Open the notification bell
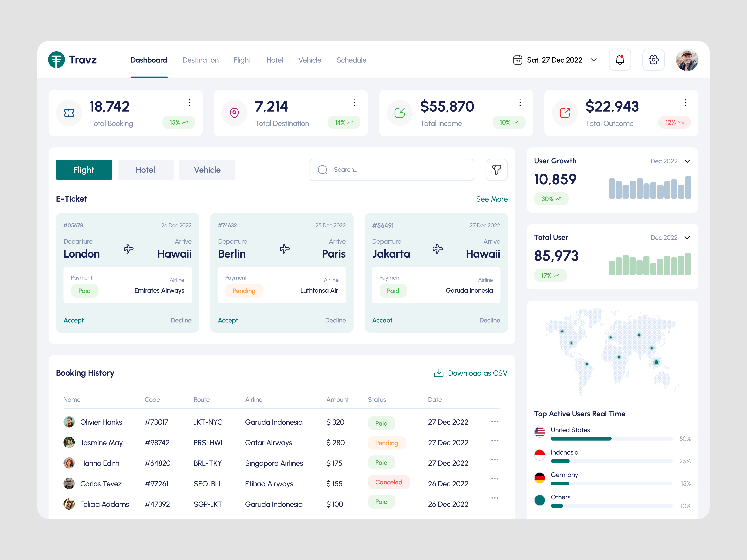 pos(620,59)
